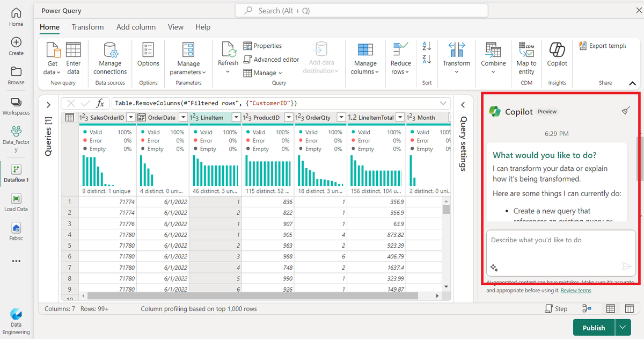This screenshot has width=644, height=339.
Task: Open the Review terms link
Action: (x=576, y=291)
